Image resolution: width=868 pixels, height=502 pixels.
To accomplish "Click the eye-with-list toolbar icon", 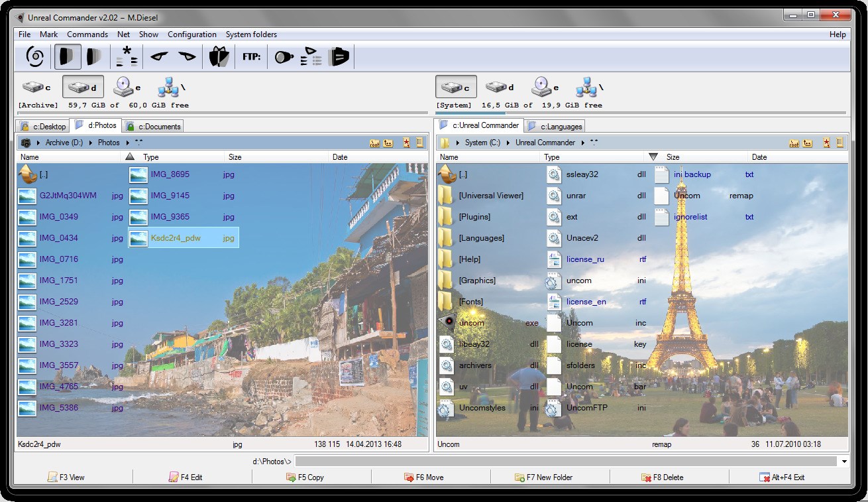I will (311, 57).
